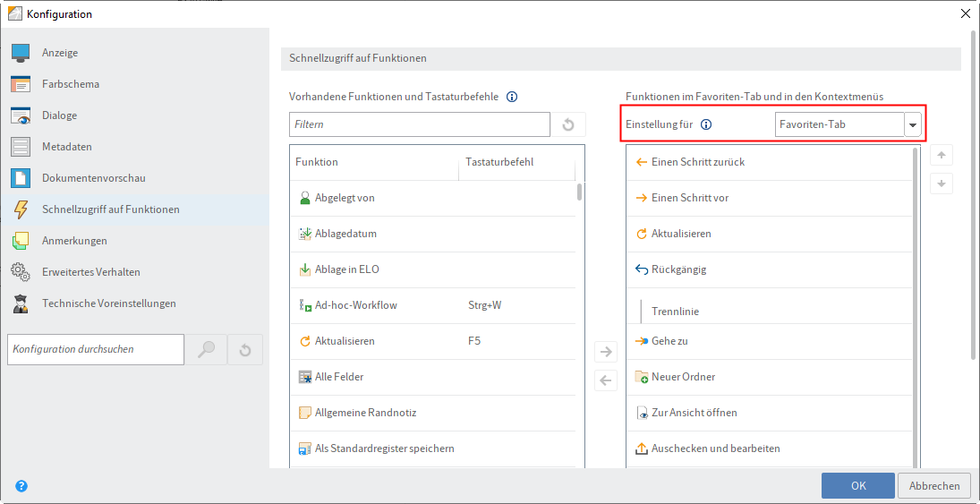Click the Konfiguration durchsuchen search field

pyautogui.click(x=96, y=349)
